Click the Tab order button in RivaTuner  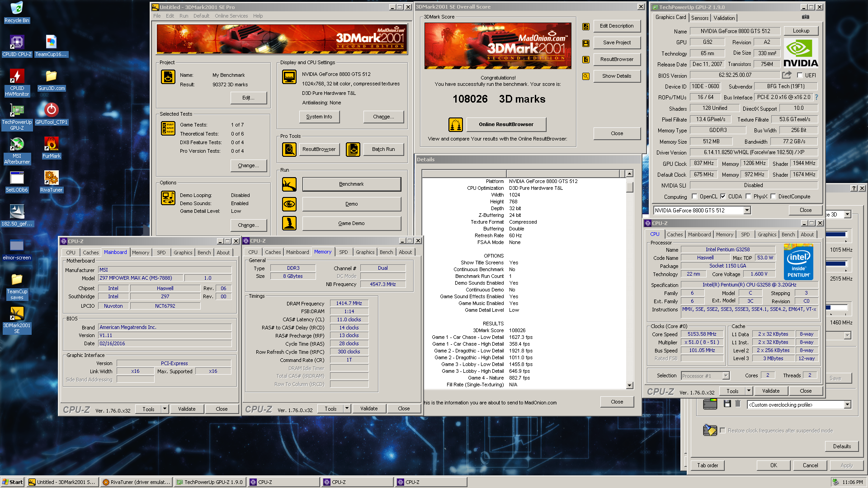tap(708, 465)
